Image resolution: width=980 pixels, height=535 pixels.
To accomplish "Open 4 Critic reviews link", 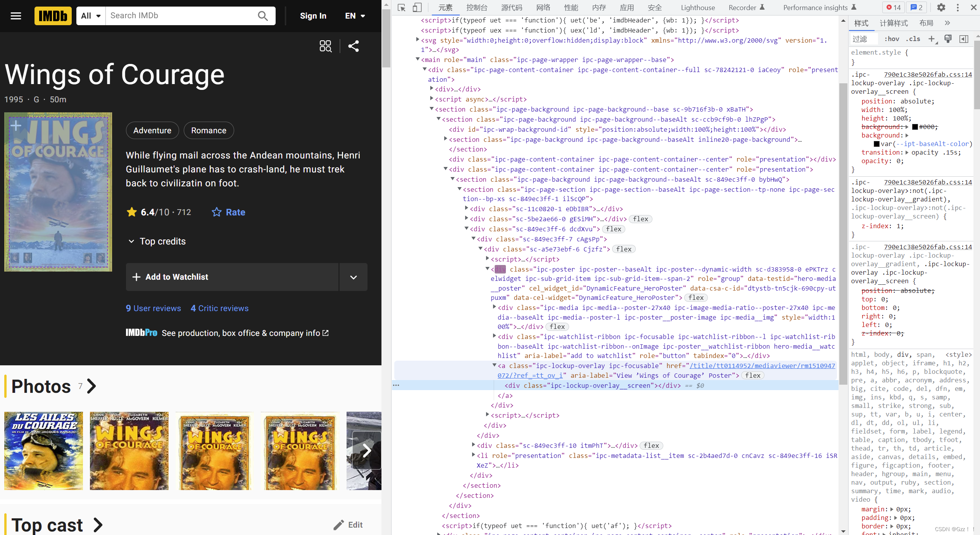I will (219, 308).
